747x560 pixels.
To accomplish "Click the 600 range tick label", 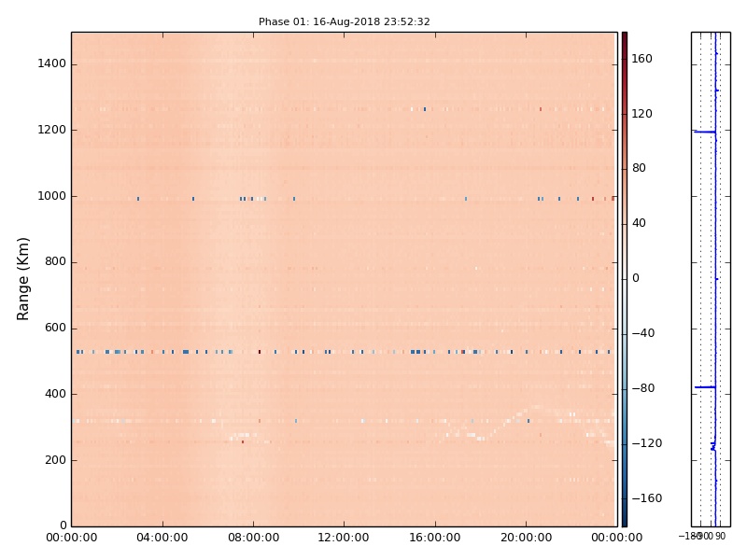I will tap(55, 329).
